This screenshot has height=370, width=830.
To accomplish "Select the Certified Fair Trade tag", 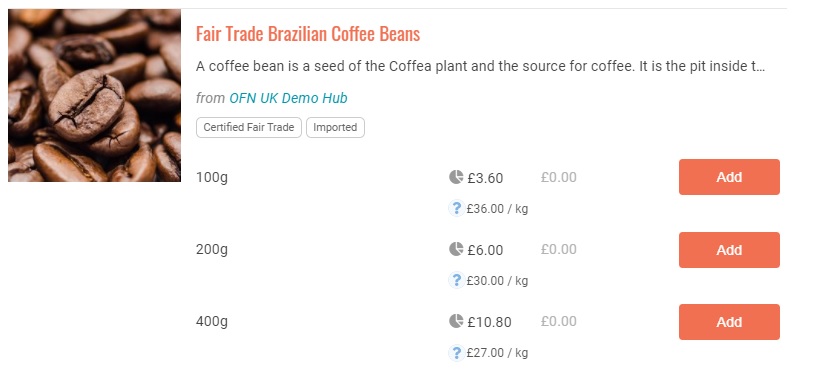I will pos(249,128).
